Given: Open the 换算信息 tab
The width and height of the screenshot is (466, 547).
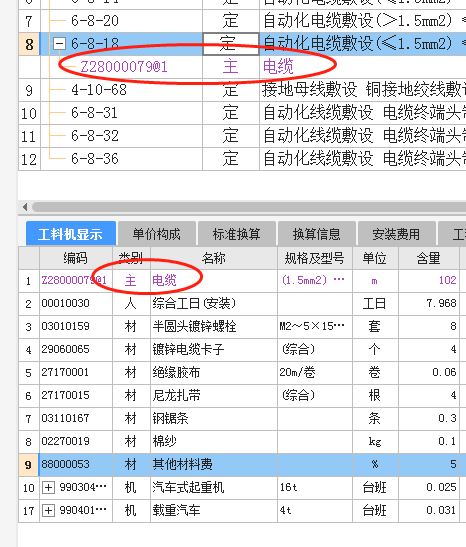Looking at the screenshot, I should [317, 233].
